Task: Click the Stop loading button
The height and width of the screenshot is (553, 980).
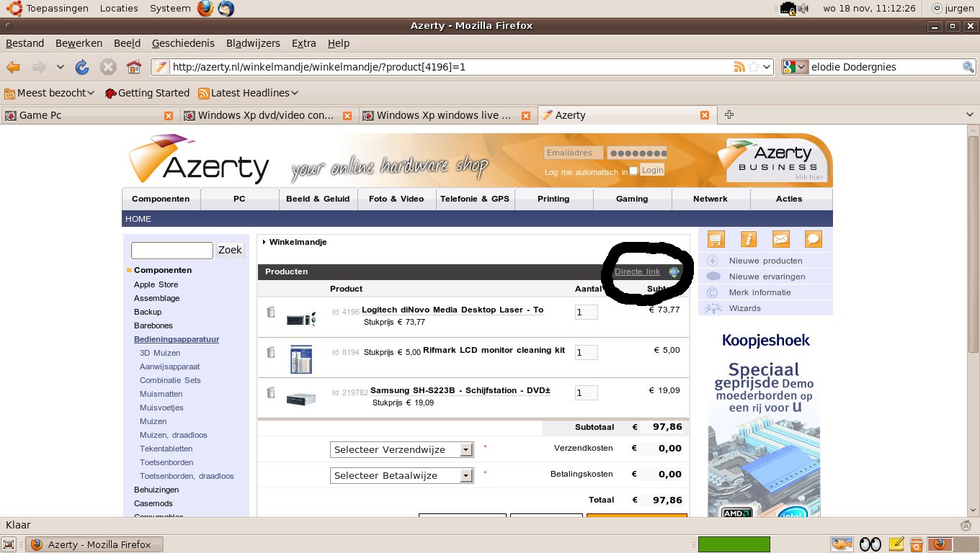Action: coord(108,67)
